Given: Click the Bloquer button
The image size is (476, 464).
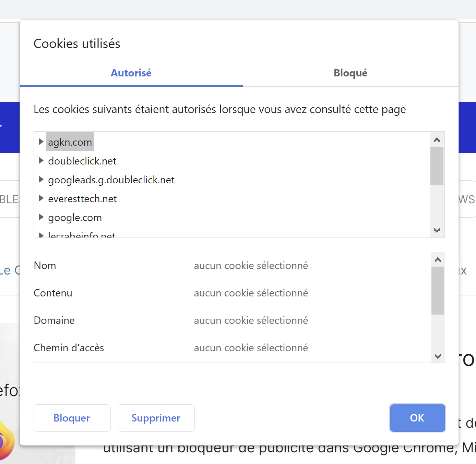Looking at the screenshot, I should click(x=72, y=418).
